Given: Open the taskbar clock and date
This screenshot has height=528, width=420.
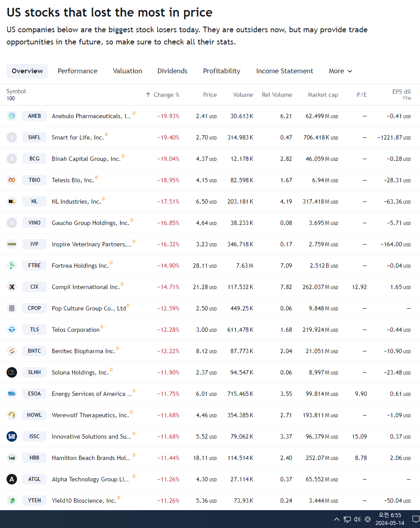Looking at the screenshot, I should click(x=390, y=519).
